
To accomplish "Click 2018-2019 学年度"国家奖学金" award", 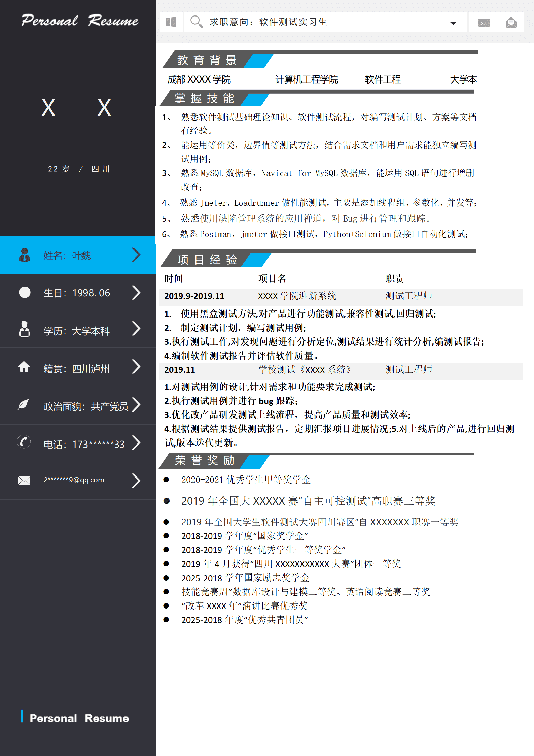I will click(x=245, y=536).
